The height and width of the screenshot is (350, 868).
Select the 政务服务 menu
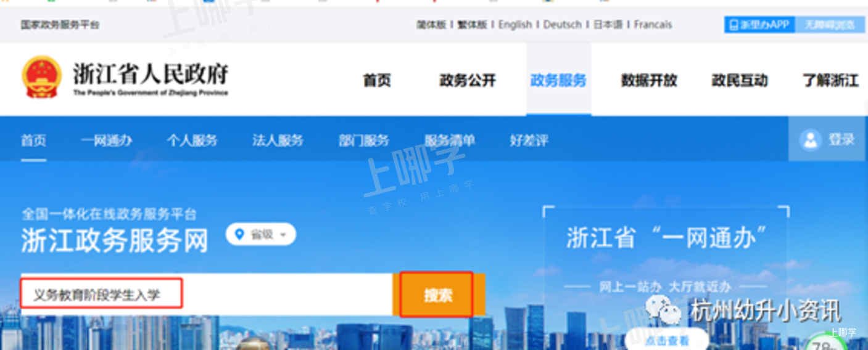[x=558, y=80]
